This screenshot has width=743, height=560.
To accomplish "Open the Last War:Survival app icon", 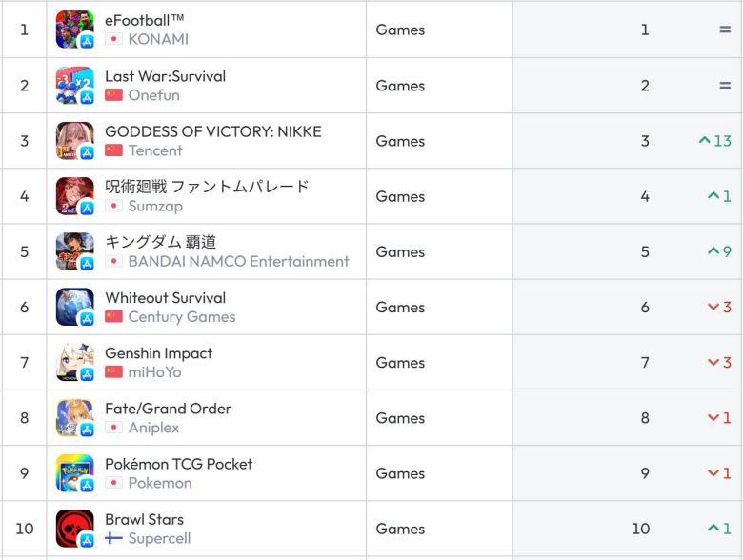I will 74,85.
